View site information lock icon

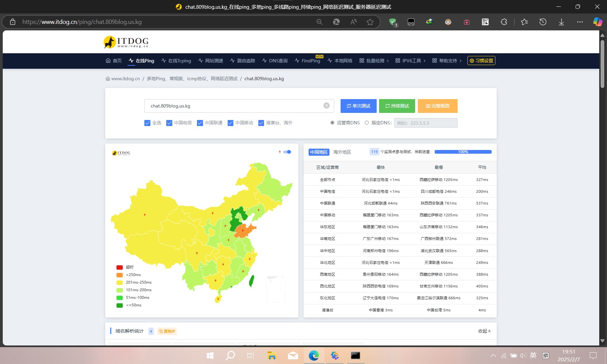12,22
